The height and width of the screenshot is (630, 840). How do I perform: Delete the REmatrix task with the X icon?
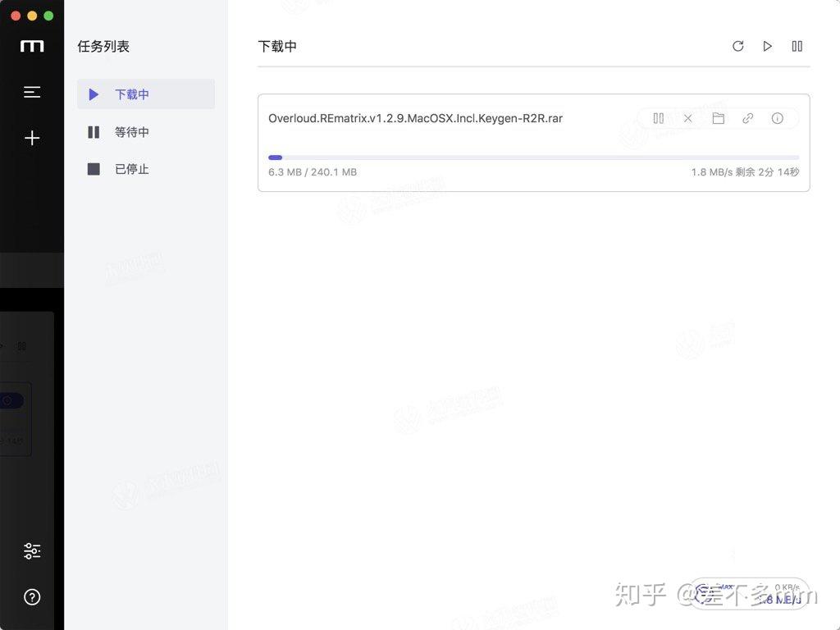[x=688, y=118]
